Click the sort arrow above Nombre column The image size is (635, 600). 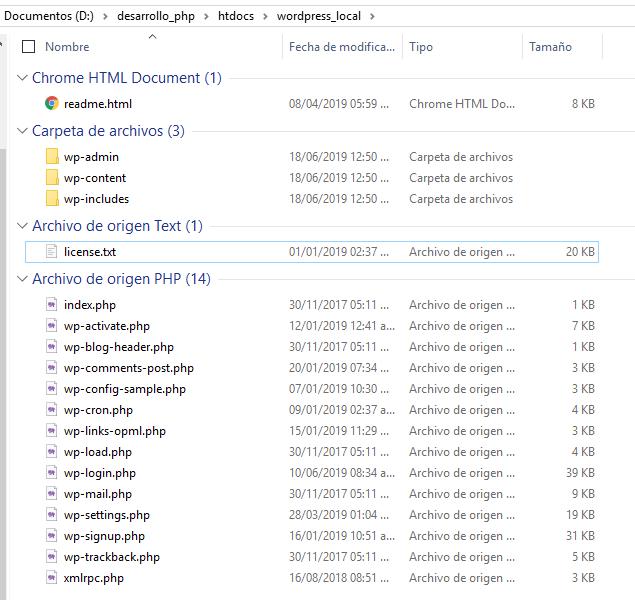click(x=152, y=36)
